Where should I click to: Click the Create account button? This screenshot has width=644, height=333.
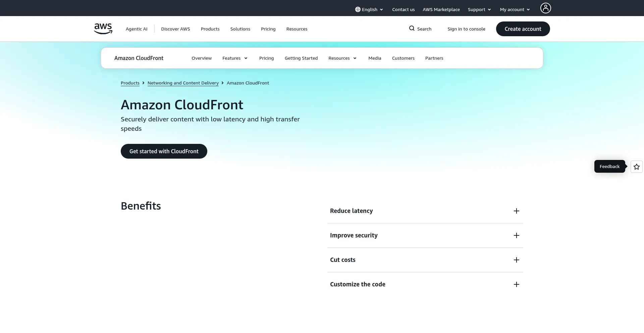coord(523,29)
